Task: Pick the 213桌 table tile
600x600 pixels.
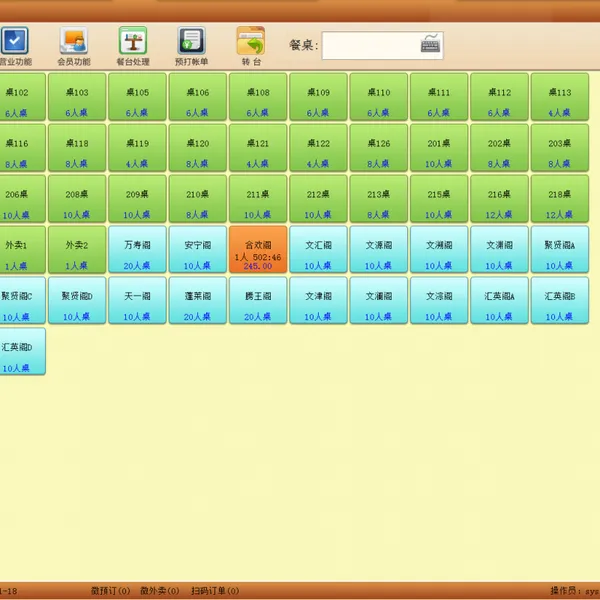Action: pos(379,199)
